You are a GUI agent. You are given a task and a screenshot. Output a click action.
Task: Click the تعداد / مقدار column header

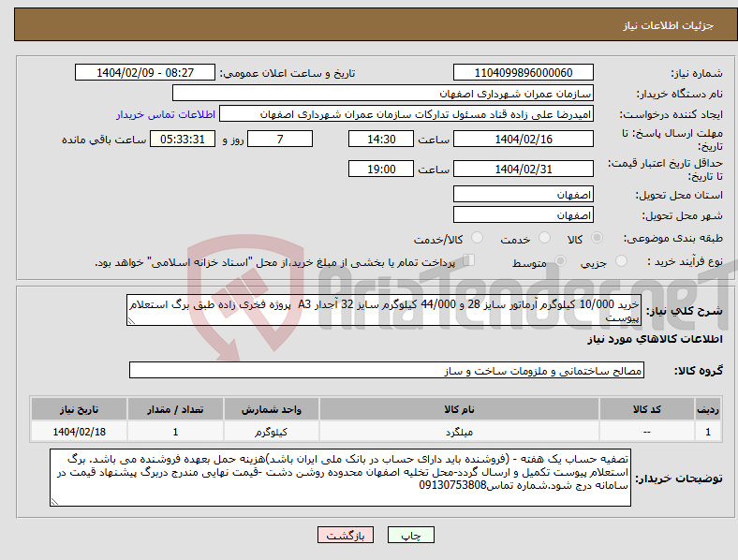click(x=175, y=409)
